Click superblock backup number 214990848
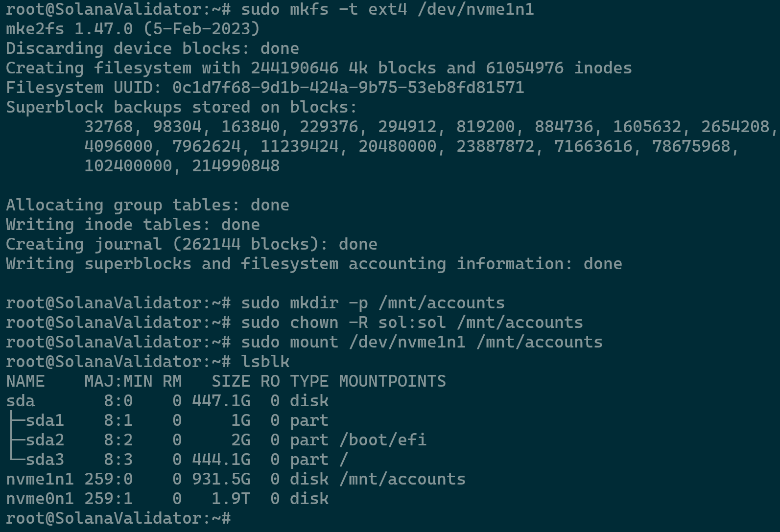The image size is (780, 532). point(236,166)
